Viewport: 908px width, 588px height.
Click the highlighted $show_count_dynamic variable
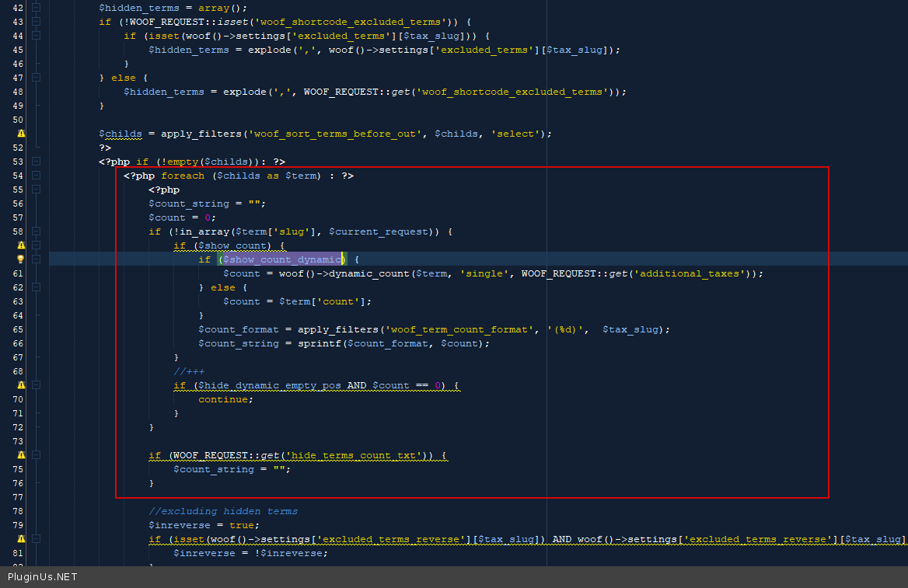pos(281,259)
